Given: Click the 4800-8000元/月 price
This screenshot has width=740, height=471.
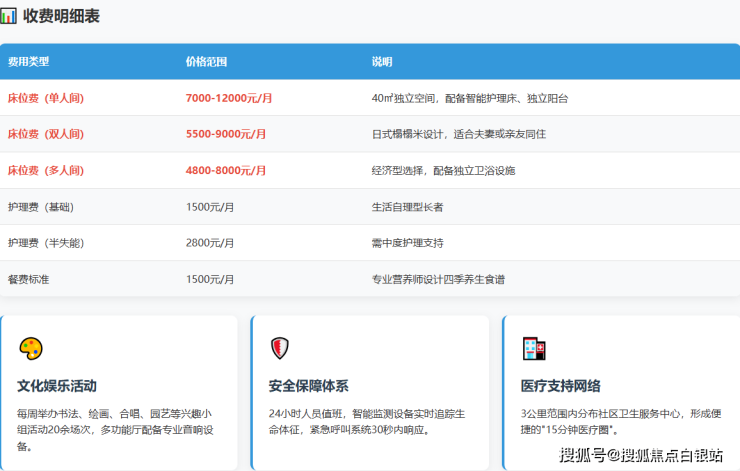Looking at the screenshot, I should (226, 170).
